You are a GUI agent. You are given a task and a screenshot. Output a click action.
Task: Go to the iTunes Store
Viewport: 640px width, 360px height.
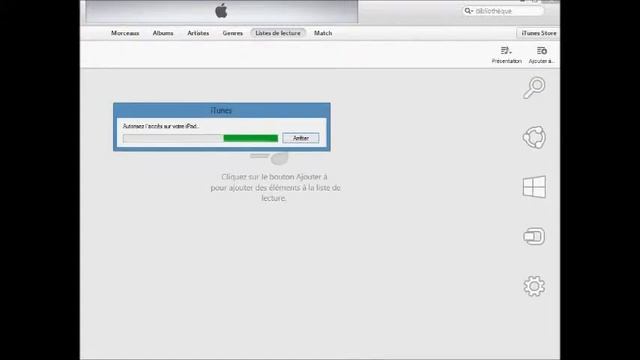click(539, 33)
